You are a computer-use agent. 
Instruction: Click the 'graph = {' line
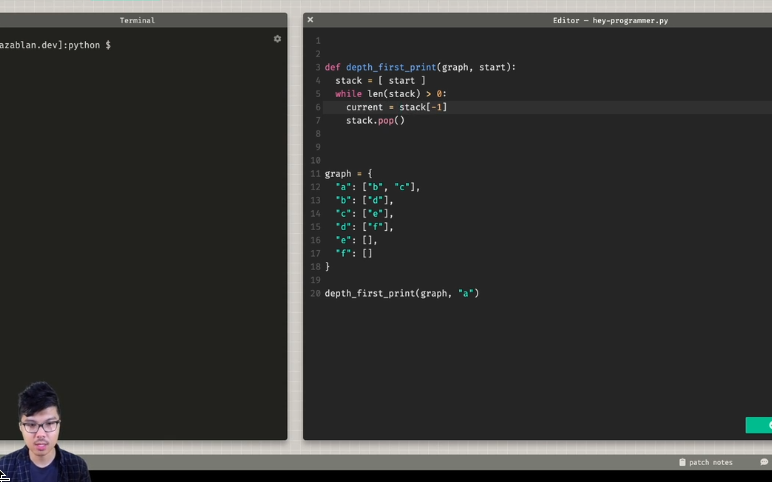click(x=349, y=173)
